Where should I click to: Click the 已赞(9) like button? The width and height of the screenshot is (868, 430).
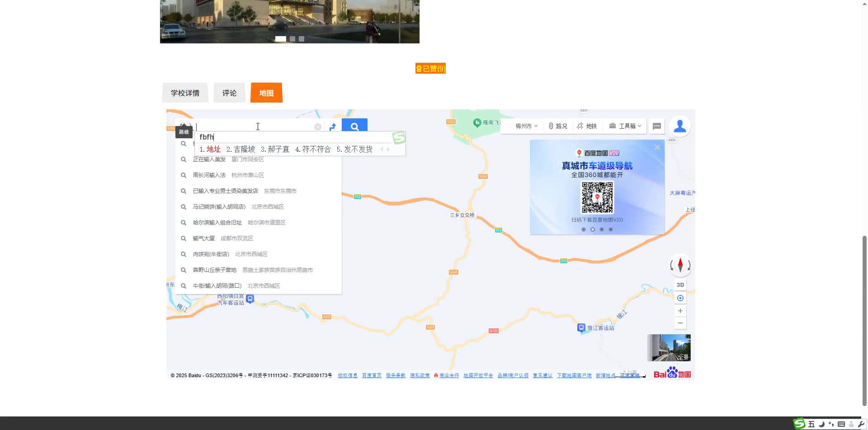[430, 68]
